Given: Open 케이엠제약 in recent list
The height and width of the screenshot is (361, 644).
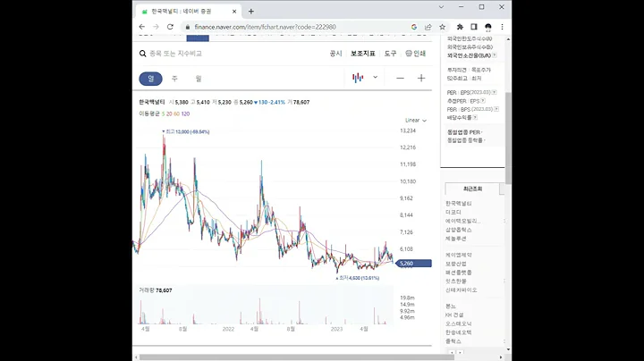Looking at the screenshot, I should point(458,255).
